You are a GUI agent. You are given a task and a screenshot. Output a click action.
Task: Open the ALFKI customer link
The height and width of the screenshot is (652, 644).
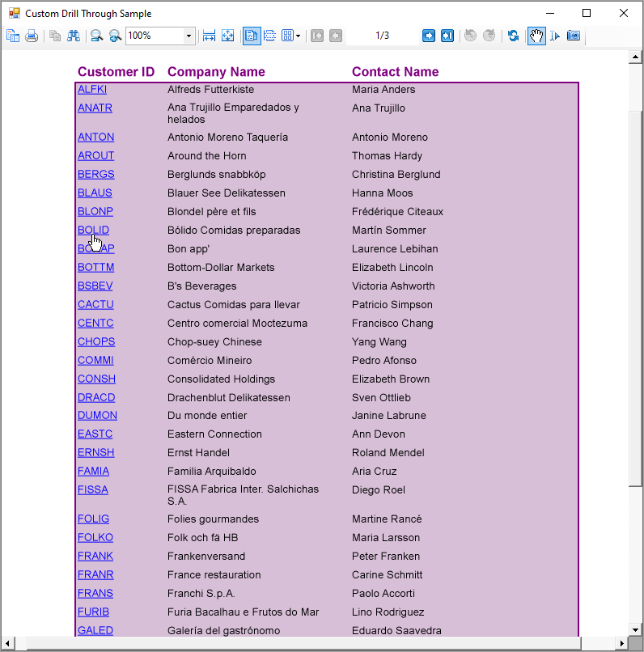click(x=92, y=90)
